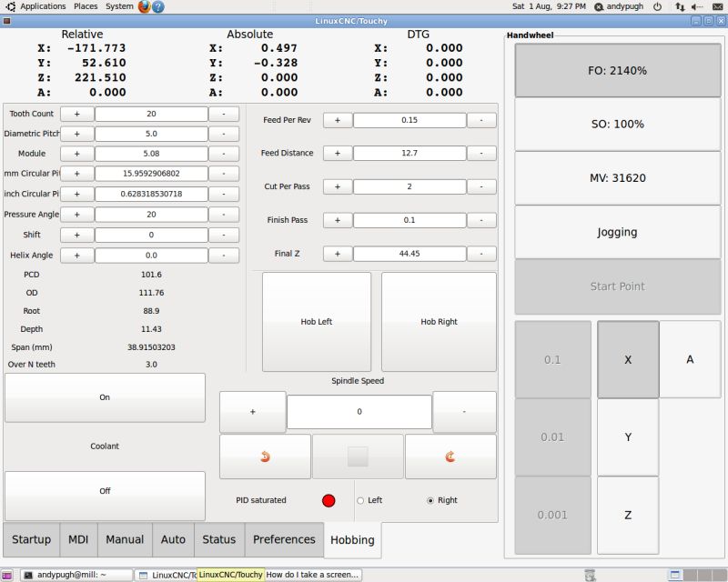Start counterclockwise spindle rotation
This screenshot has height=582, width=728.
265,456
